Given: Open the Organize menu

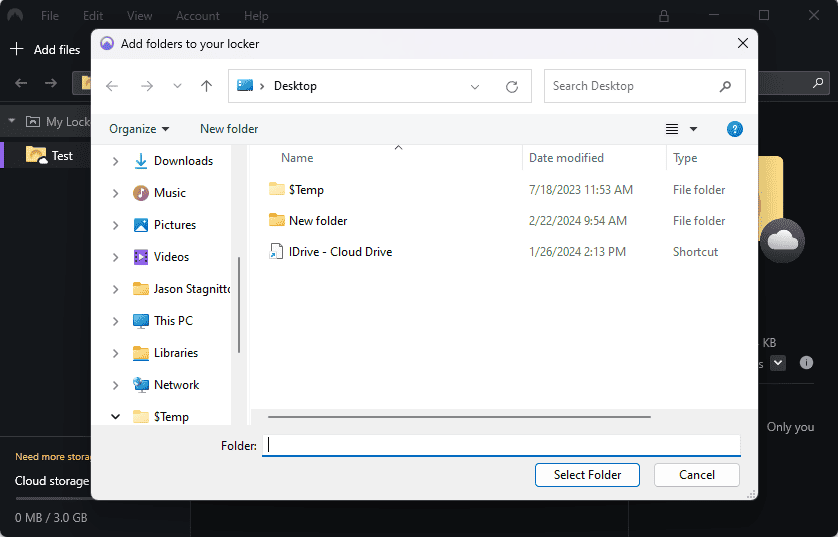Looking at the screenshot, I should point(139,129).
